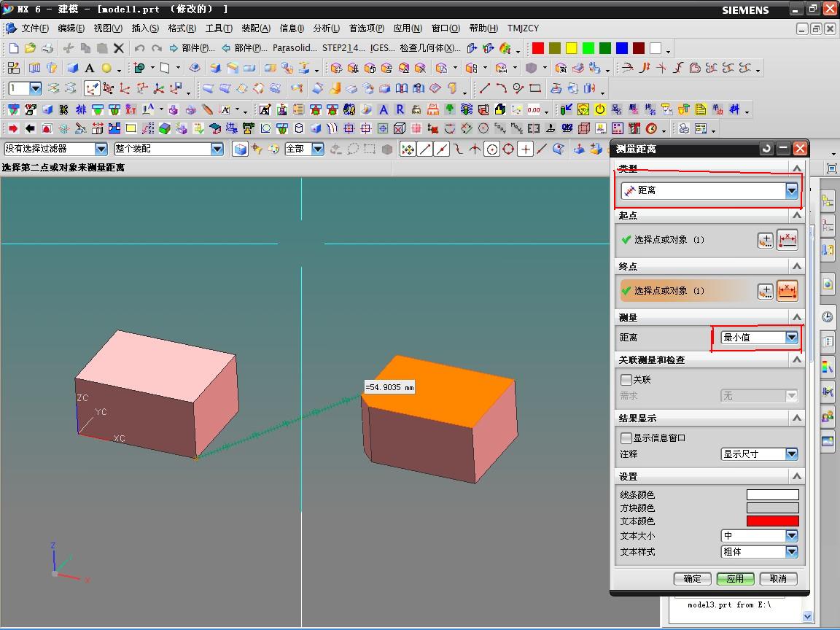Click the 确定 OK button
Viewport: 840px width, 630px height.
point(692,578)
